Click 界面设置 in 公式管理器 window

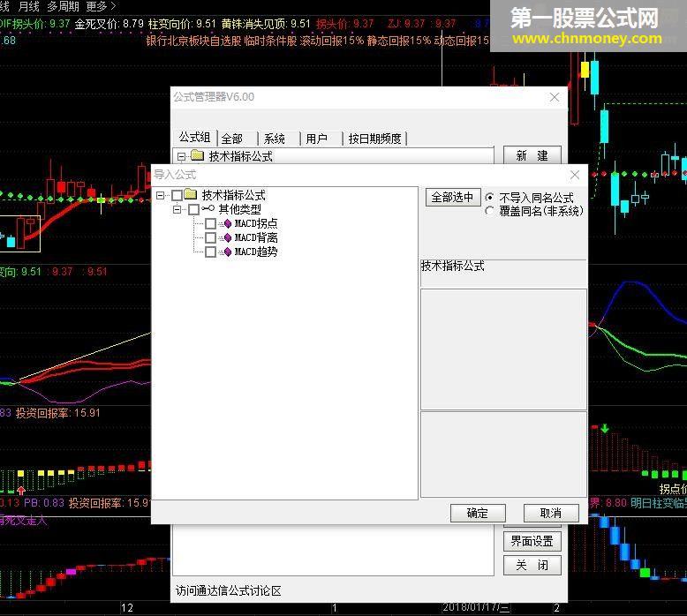[x=532, y=541]
